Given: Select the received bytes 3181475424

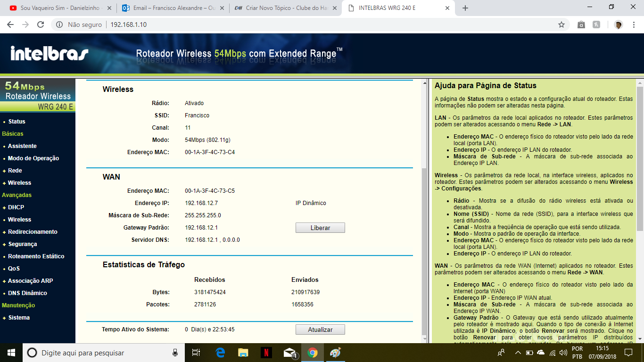Looking at the screenshot, I should tap(210, 292).
